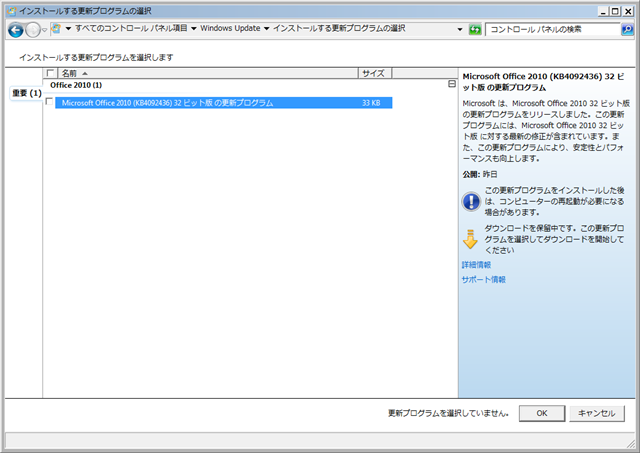Open recent pages dropdown beside Forward arrow
The height and width of the screenshot is (453, 640).
pos(44,30)
